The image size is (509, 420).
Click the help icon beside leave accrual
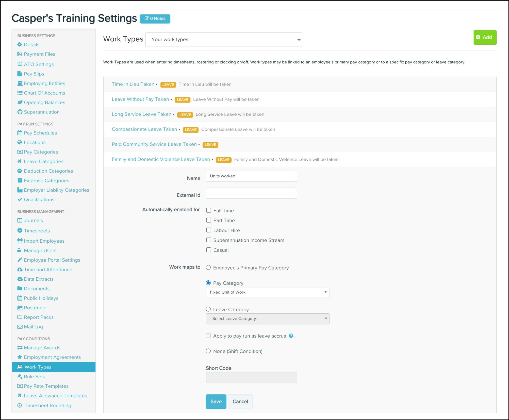[x=291, y=336]
